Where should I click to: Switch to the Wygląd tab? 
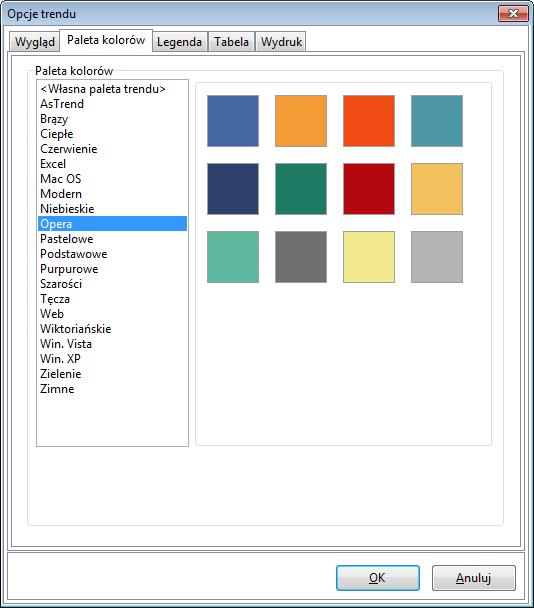point(35,41)
